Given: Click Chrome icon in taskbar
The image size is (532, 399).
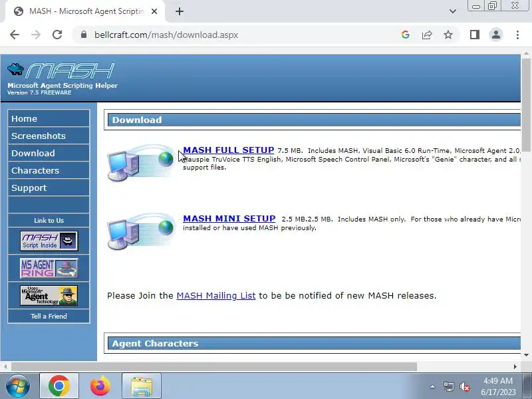Looking at the screenshot, I should [59, 386].
